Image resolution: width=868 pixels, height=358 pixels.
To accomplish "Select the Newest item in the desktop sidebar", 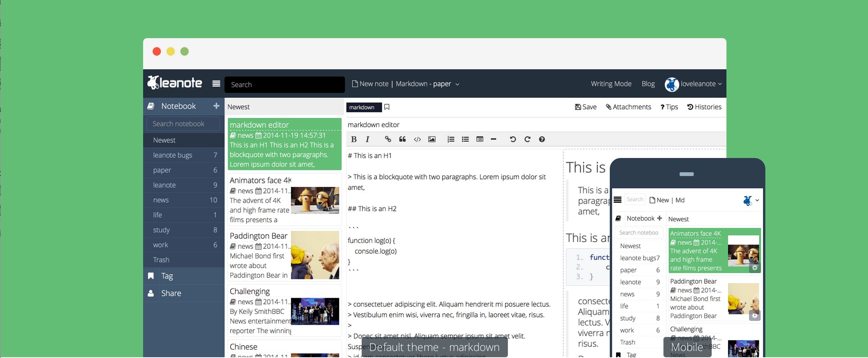I will pos(184,140).
